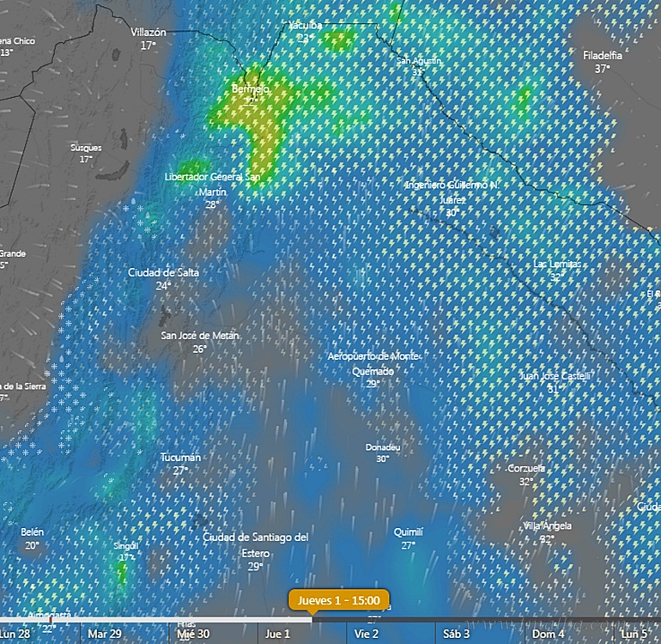Select the Juan José Castelli label
This screenshot has height=644, width=661.
pos(555,376)
